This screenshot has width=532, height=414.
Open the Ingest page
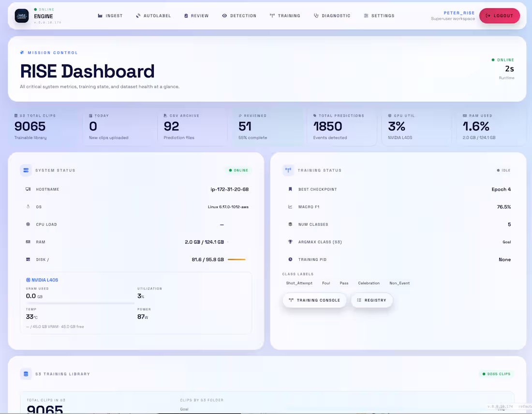click(110, 16)
